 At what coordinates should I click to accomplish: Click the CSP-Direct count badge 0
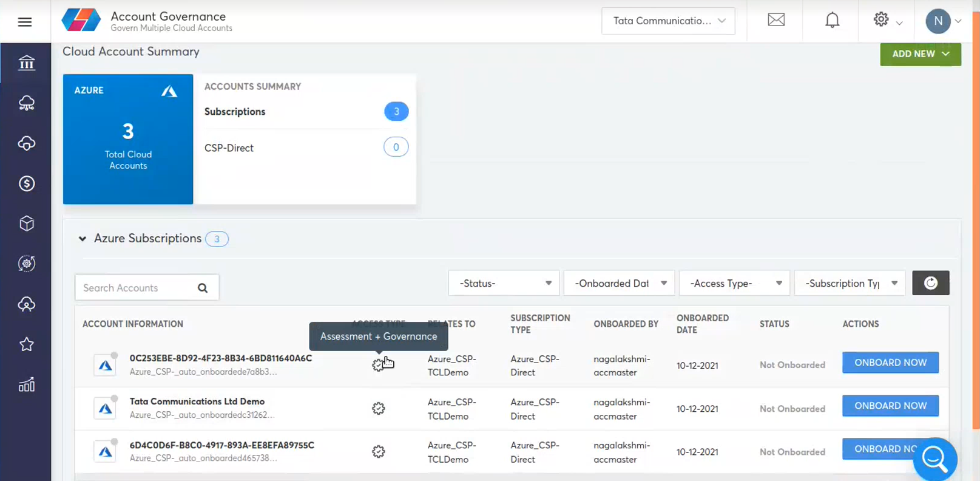(x=396, y=147)
